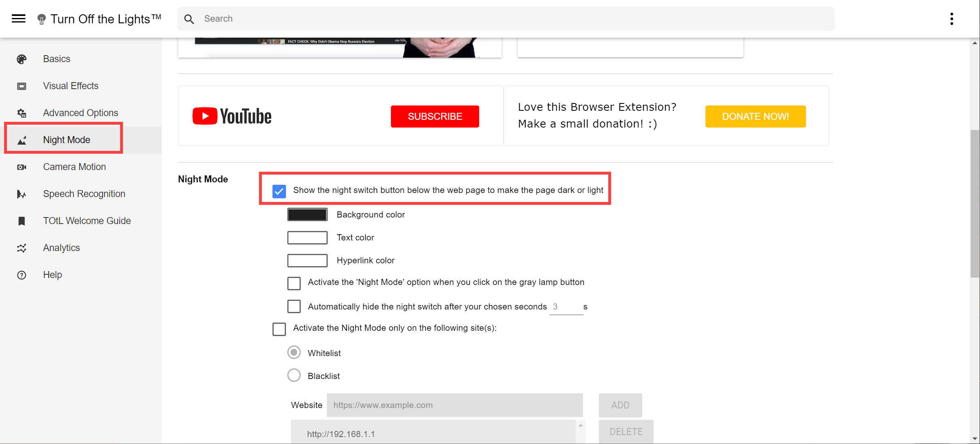
Task: Click the Website input field
Action: tap(454, 405)
